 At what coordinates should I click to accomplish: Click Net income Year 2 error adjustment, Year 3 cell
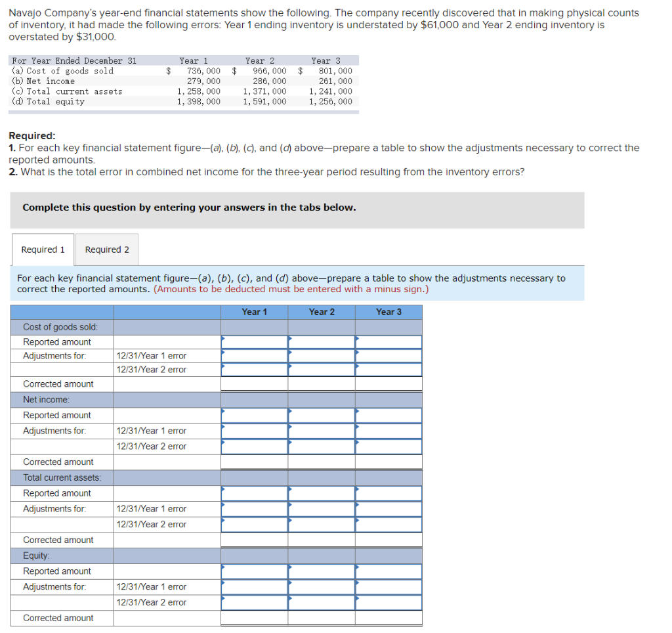[388, 447]
